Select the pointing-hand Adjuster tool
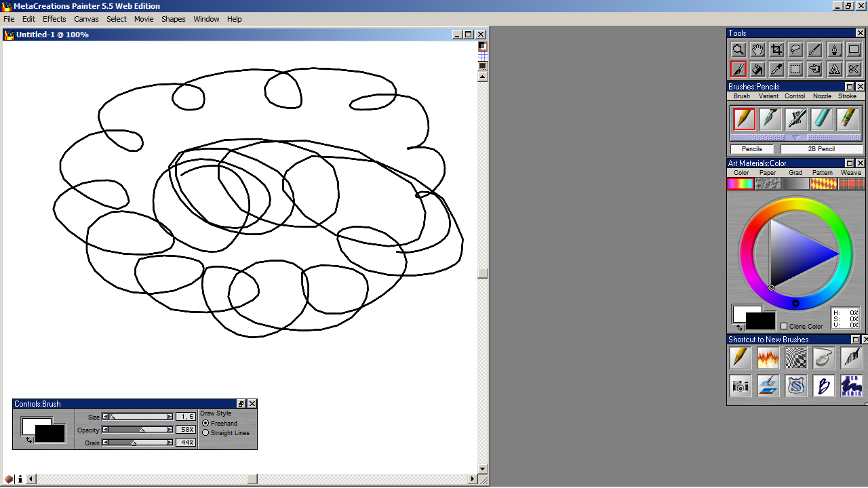 click(815, 68)
